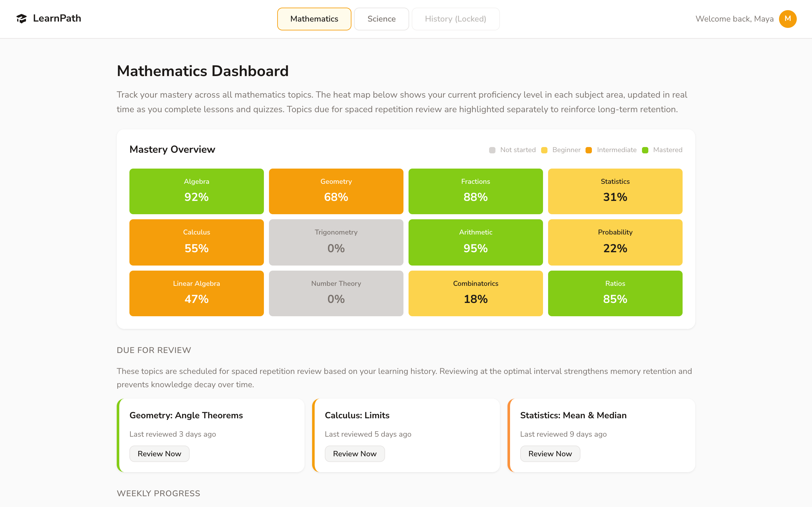Review Now for Calculus: Limits

355,453
